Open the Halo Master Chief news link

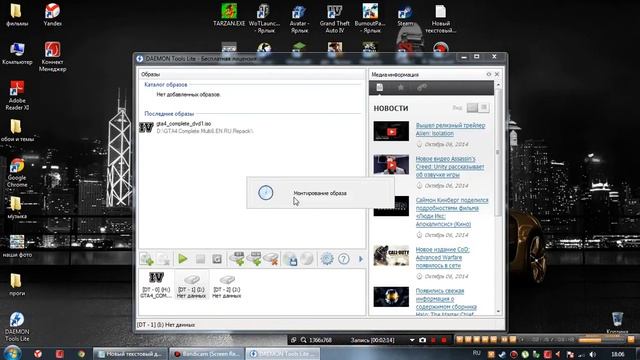[446, 302]
